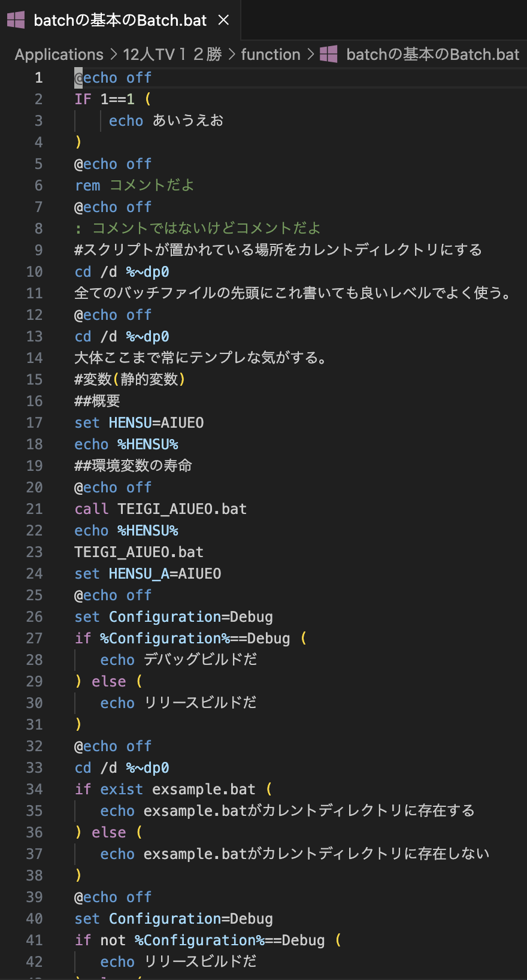
Task: Place cursor on 'IF 1==1 (' line
Action: (x=113, y=99)
